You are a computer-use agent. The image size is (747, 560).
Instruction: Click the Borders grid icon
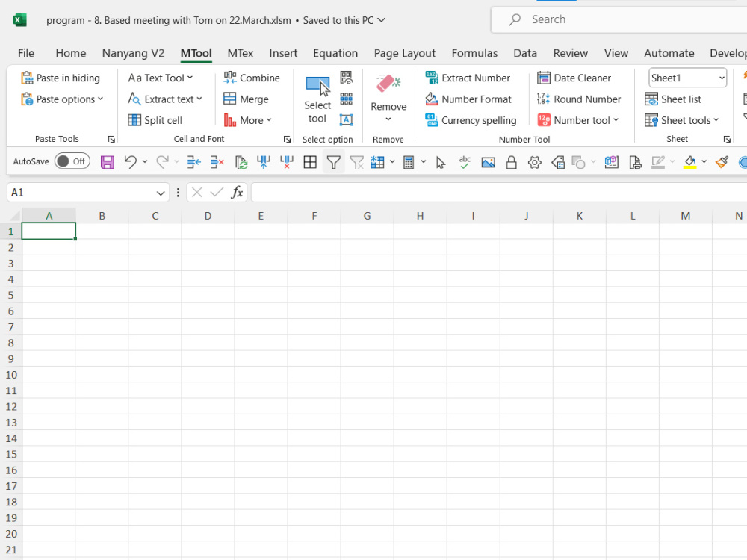310,162
